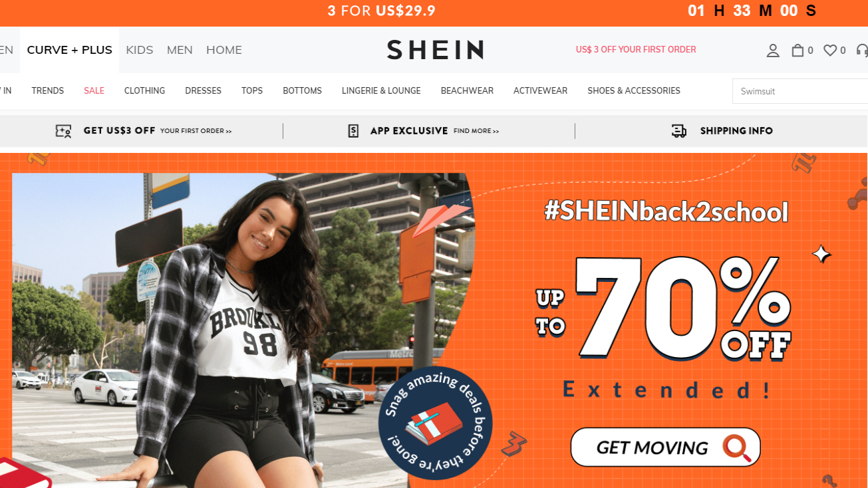Viewport: 868px width, 488px height.
Task: Select the CURVE + PLUS tab
Action: coord(70,50)
